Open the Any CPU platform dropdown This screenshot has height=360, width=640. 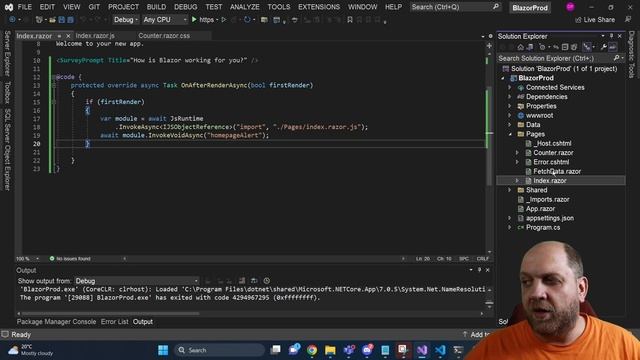pyautogui.click(x=164, y=20)
